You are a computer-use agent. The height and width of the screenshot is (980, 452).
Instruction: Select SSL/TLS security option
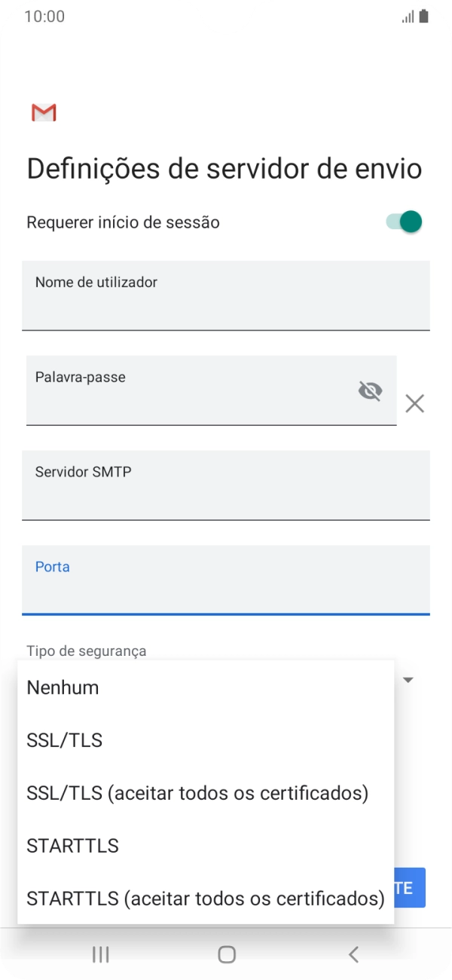(x=64, y=740)
